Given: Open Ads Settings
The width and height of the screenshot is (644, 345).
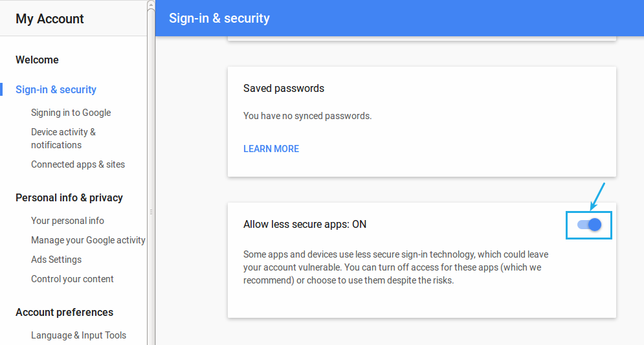Looking at the screenshot, I should click(56, 260).
